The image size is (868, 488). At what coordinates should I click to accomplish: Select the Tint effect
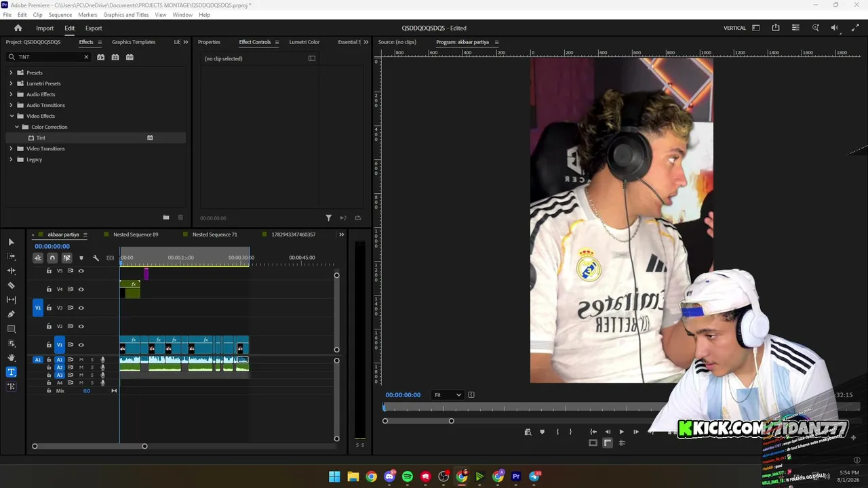[41, 138]
